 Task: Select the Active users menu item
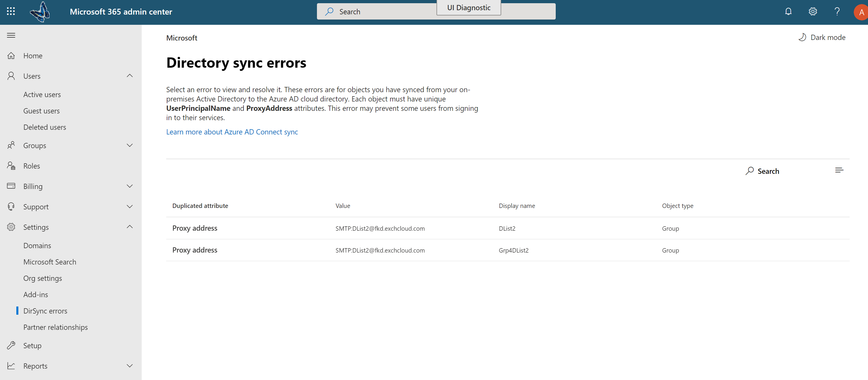pos(42,94)
